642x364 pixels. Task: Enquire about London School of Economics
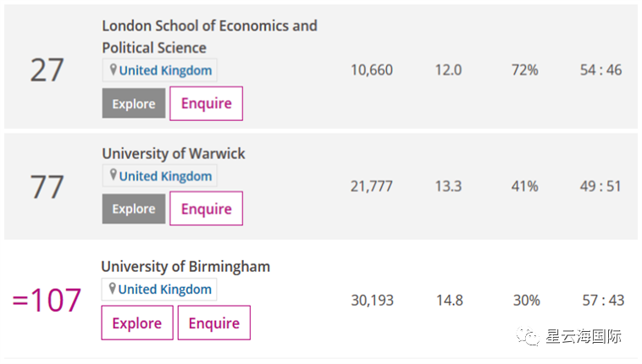tap(206, 103)
